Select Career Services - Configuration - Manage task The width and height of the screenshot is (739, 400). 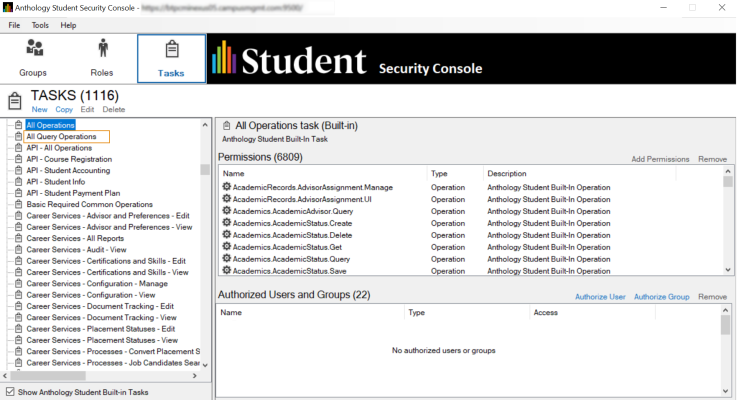pos(97,283)
